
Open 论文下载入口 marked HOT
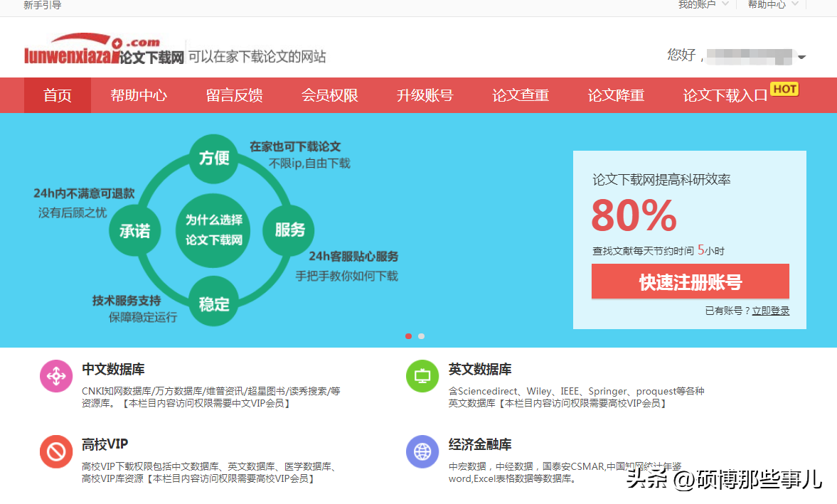[725, 95]
